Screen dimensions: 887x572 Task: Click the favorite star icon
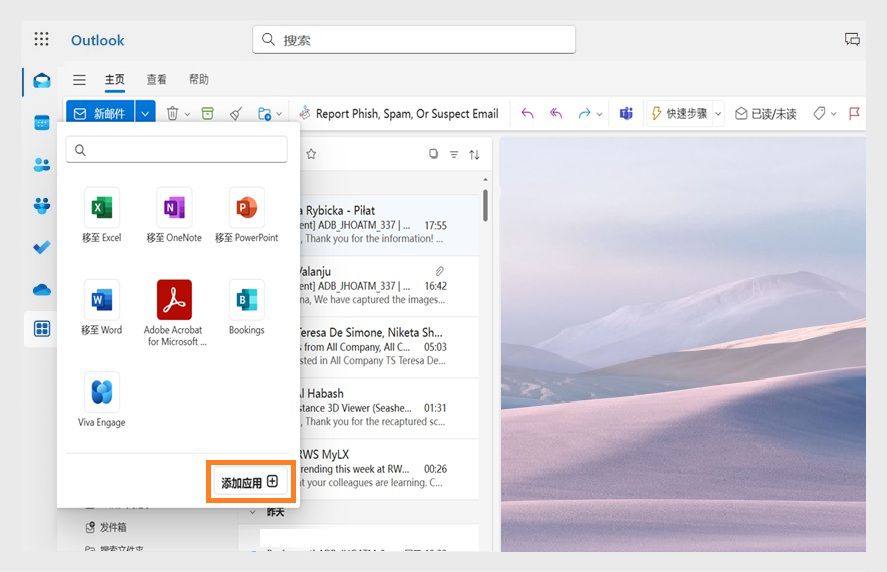point(311,154)
